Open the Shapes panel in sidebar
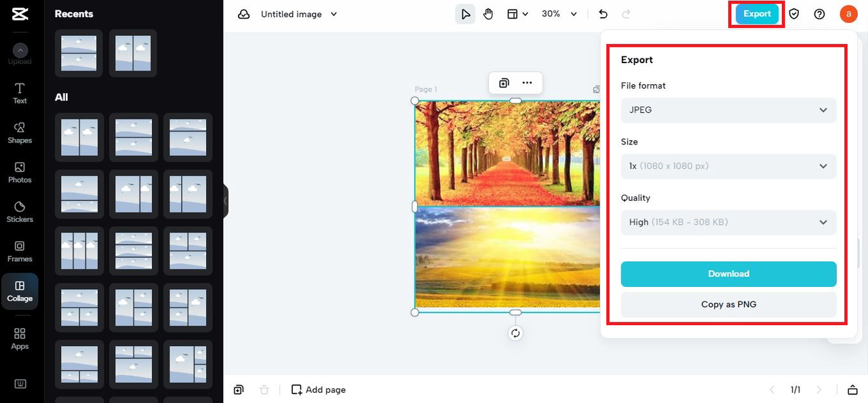This screenshot has width=868, height=403. (20, 133)
